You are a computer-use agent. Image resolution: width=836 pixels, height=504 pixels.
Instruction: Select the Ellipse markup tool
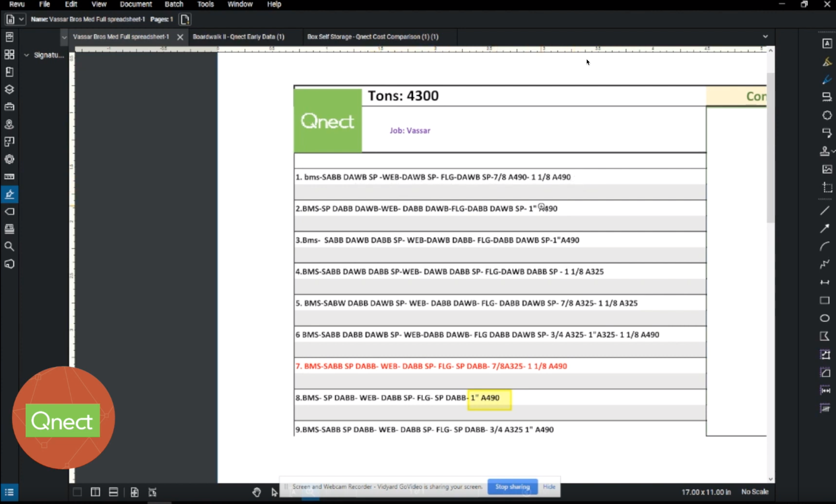click(x=826, y=318)
